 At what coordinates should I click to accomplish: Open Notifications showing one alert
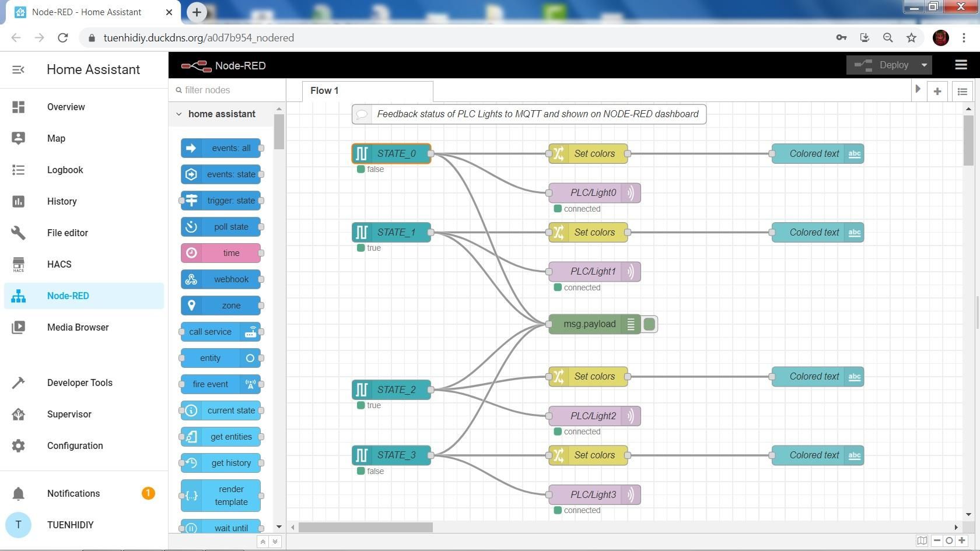tap(73, 493)
